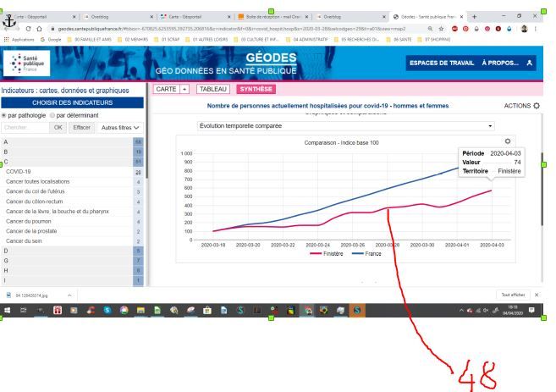Expand category H in the indicator list
This screenshot has width=556, height=392.
click(x=72, y=271)
